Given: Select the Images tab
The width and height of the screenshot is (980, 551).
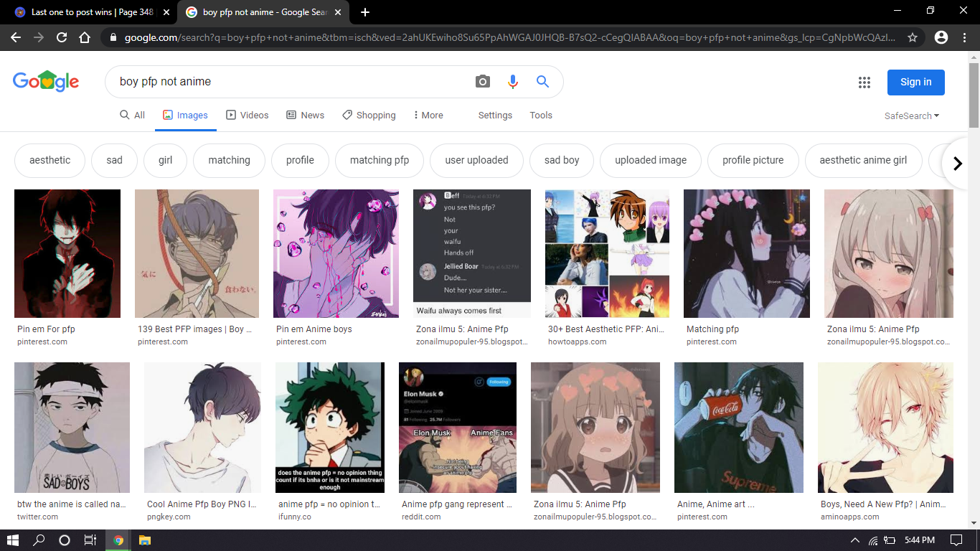Looking at the screenshot, I should point(186,115).
